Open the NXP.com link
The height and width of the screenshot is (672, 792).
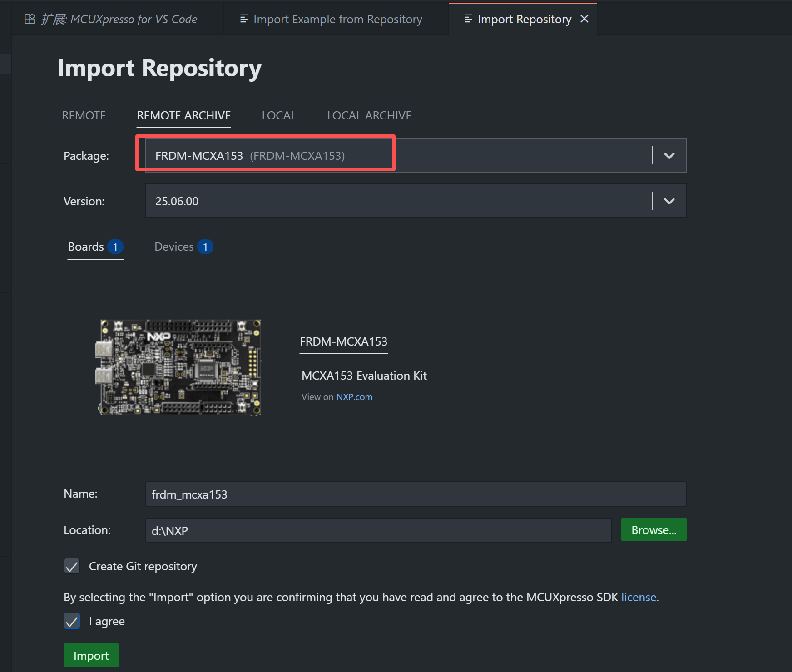354,397
